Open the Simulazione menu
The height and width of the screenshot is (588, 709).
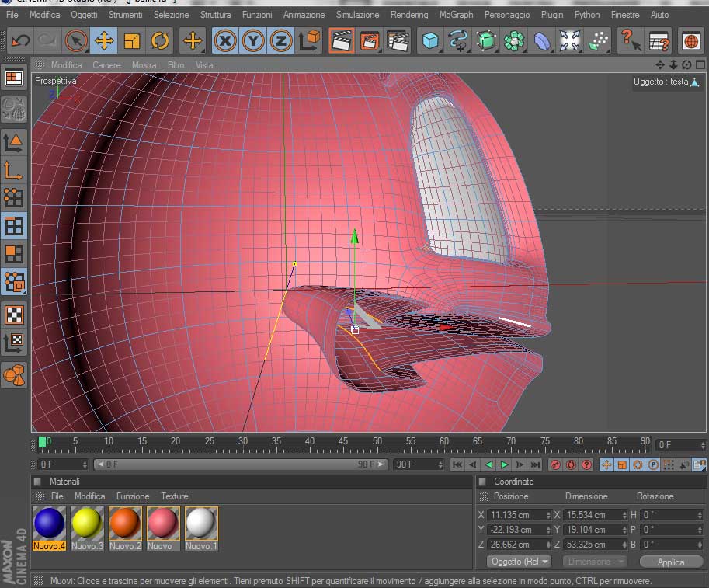point(357,15)
